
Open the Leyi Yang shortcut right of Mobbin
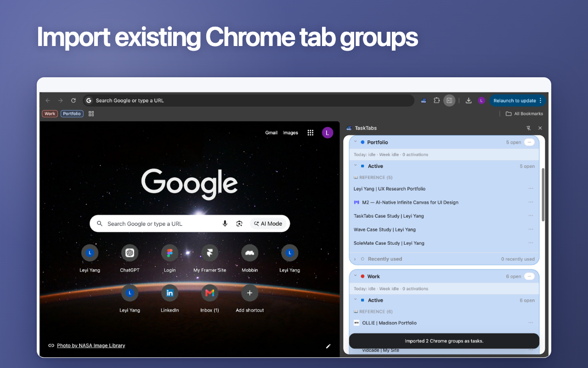(x=289, y=258)
